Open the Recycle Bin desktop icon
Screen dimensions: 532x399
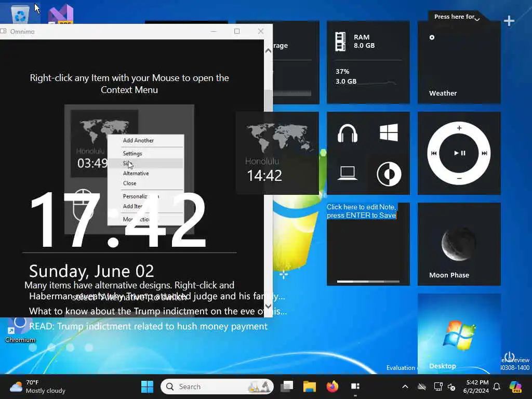pos(20,14)
